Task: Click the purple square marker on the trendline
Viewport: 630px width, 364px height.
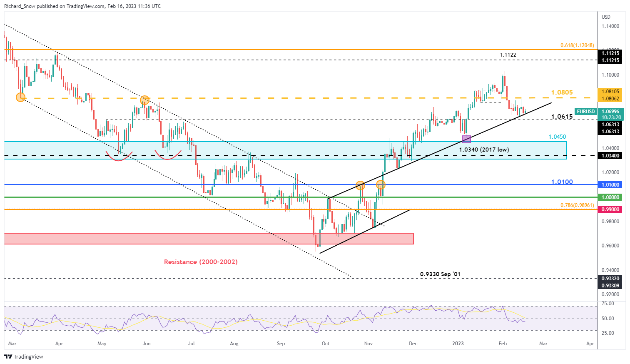Action: [466, 139]
